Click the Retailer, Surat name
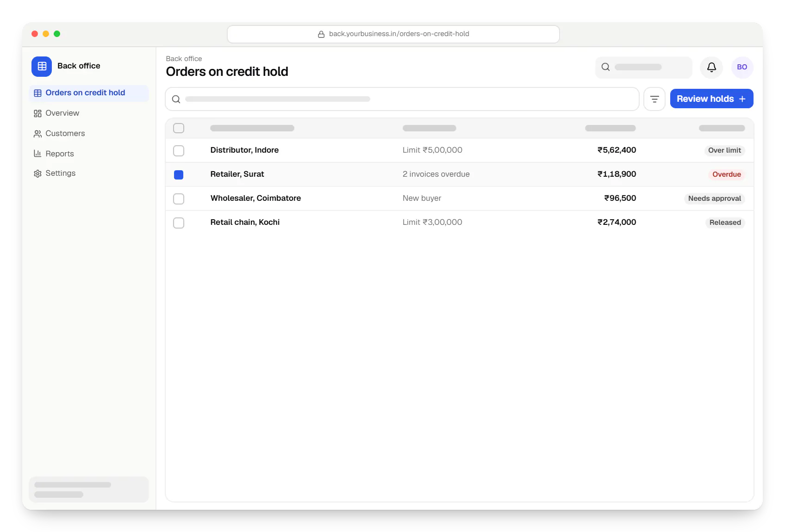 click(237, 174)
